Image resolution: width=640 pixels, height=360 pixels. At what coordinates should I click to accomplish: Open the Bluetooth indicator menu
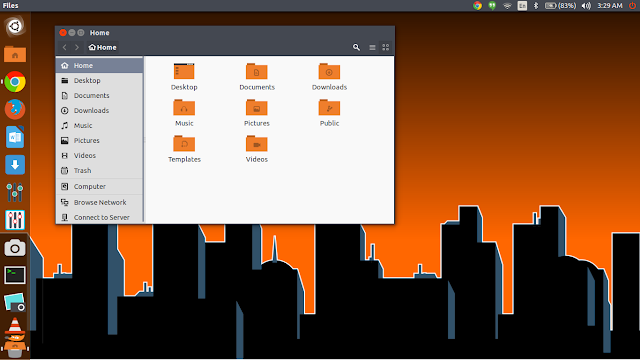(x=536, y=6)
